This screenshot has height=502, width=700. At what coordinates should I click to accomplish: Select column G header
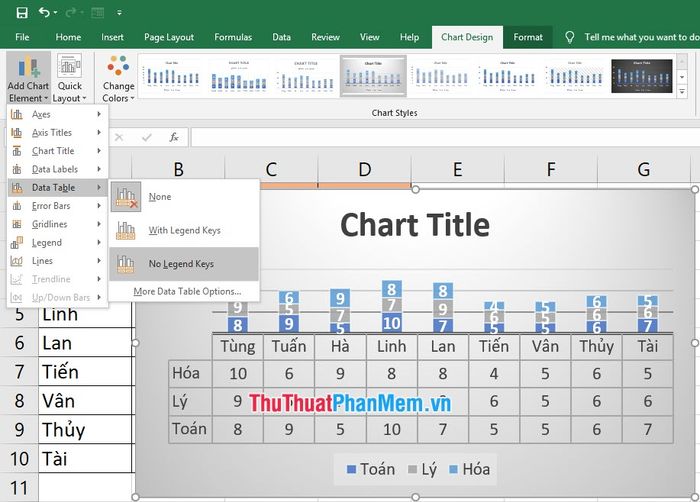644,169
